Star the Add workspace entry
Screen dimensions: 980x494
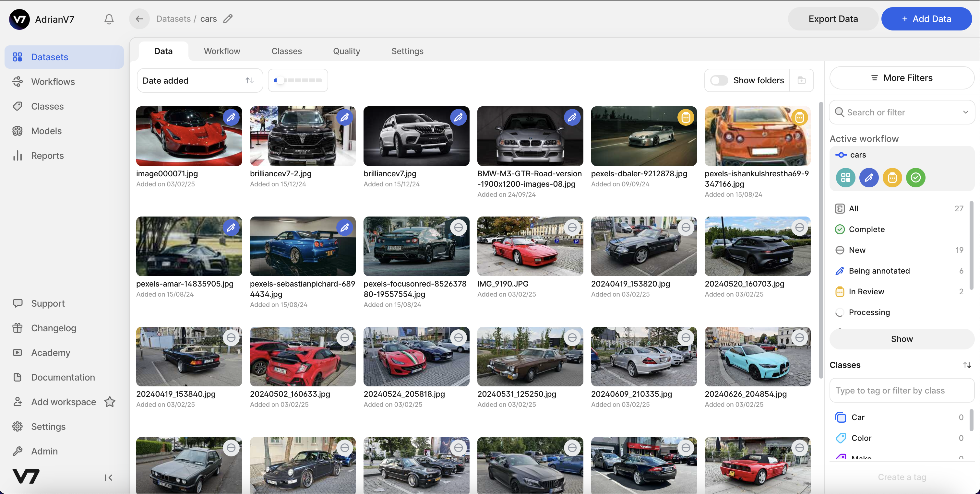pos(110,402)
